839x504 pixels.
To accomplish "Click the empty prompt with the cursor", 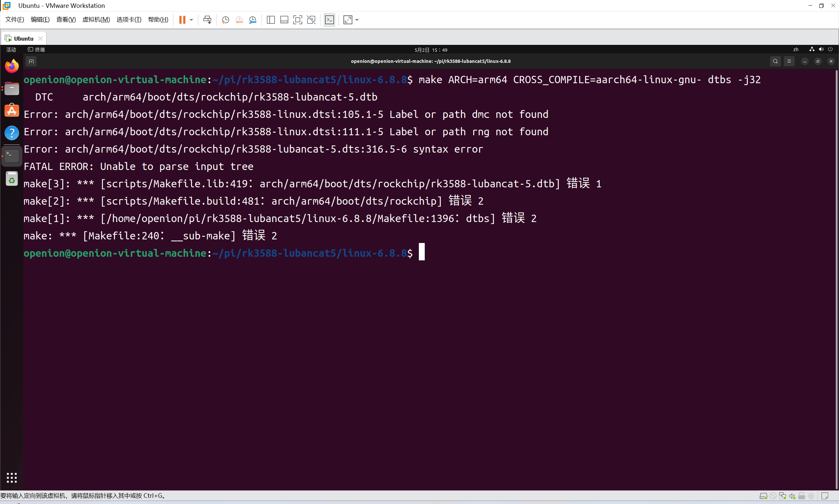I will click(224, 253).
